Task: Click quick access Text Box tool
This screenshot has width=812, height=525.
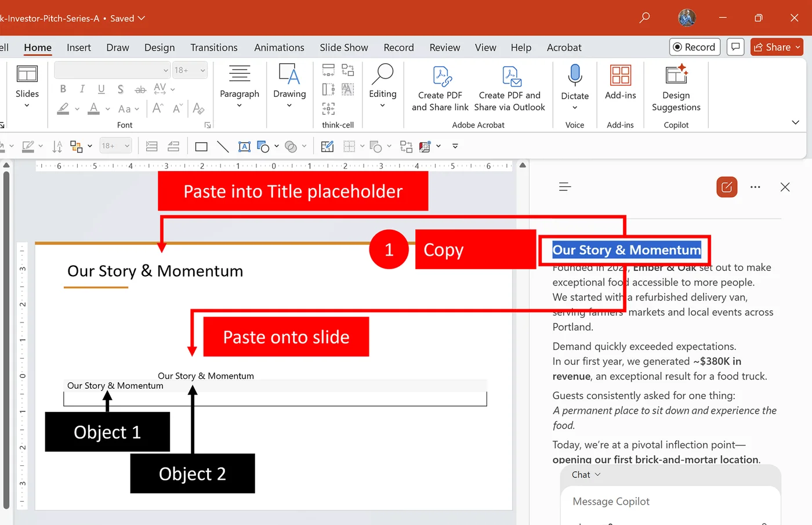Action: (245, 147)
